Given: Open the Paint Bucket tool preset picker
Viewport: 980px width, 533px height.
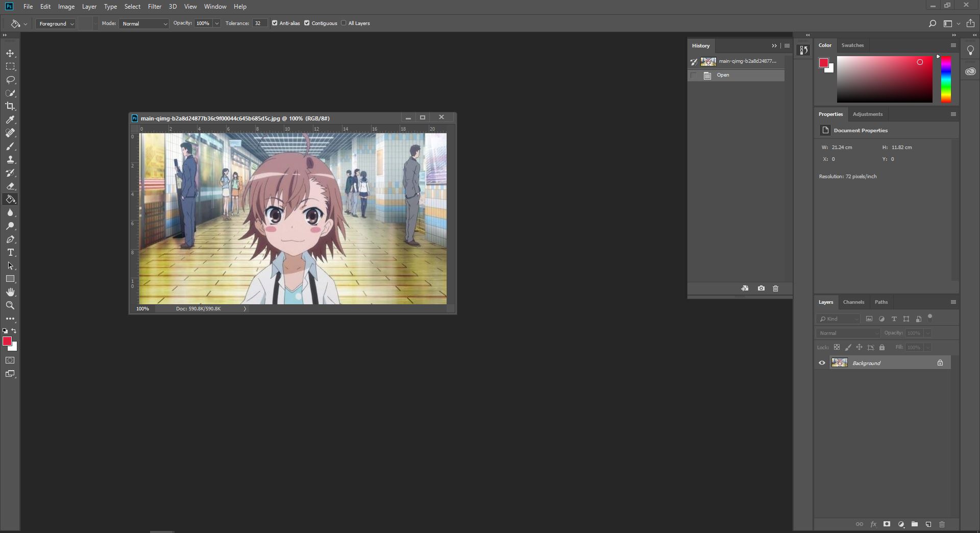Looking at the screenshot, I should pyautogui.click(x=19, y=23).
